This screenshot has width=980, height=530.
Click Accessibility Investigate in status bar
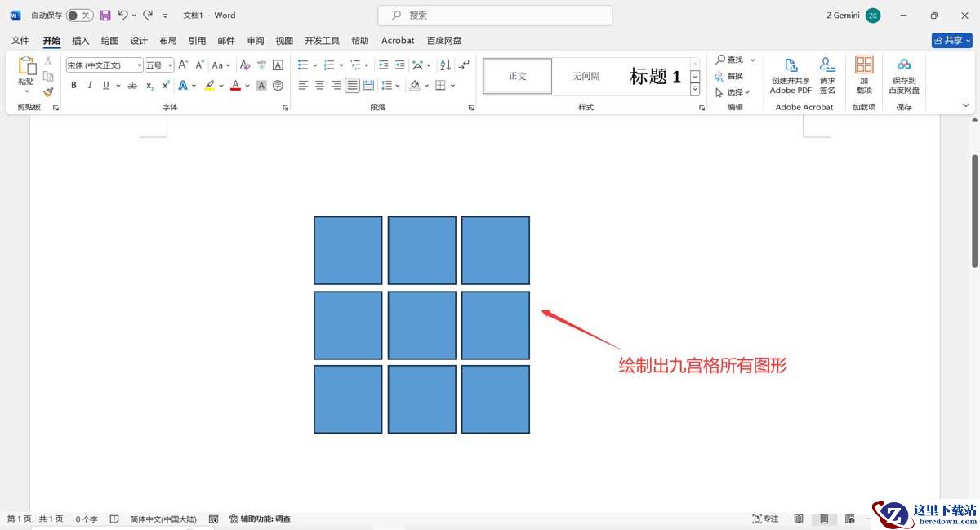click(x=260, y=519)
